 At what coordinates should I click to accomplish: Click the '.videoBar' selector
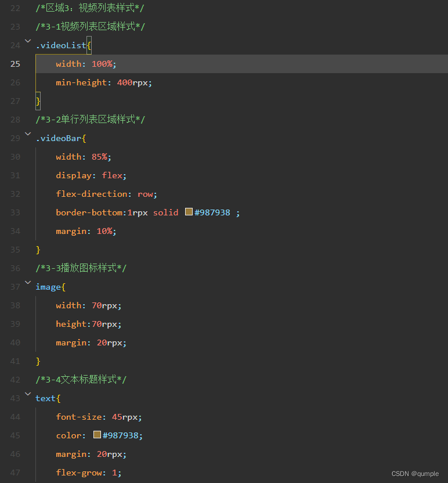click(x=58, y=138)
